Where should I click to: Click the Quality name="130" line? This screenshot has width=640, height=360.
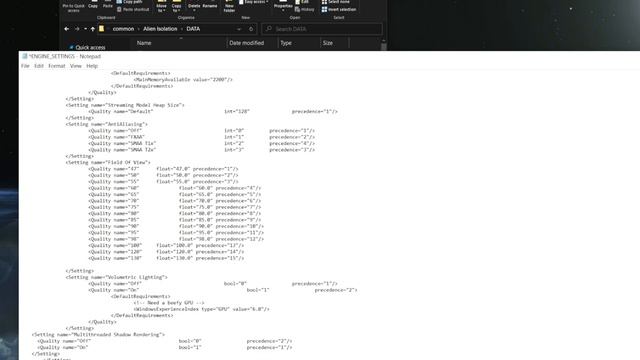tap(166, 258)
